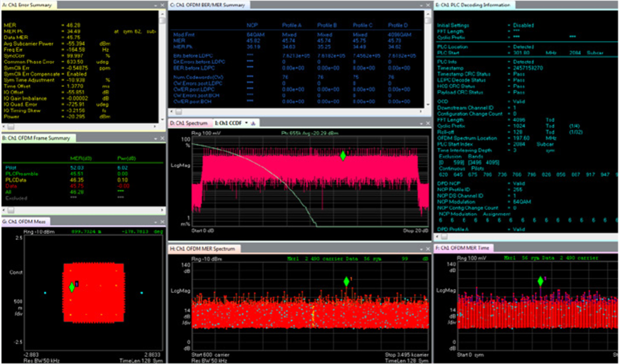Activate the C: Ch1 OFDM BER/MER Summary tab
The height and width of the screenshot is (364, 619).
click(208, 4)
